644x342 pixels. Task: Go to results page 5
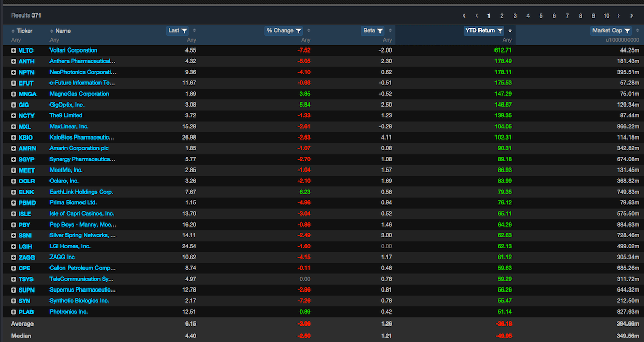coord(541,16)
